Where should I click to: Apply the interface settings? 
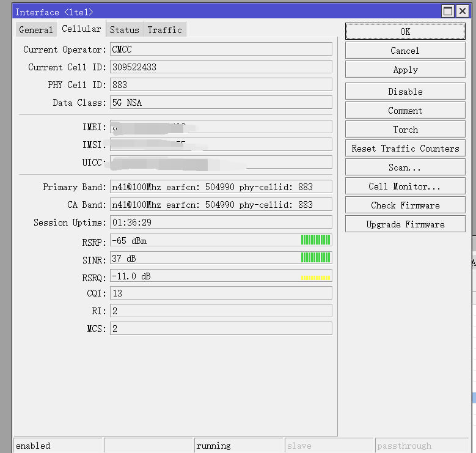tap(405, 70)
